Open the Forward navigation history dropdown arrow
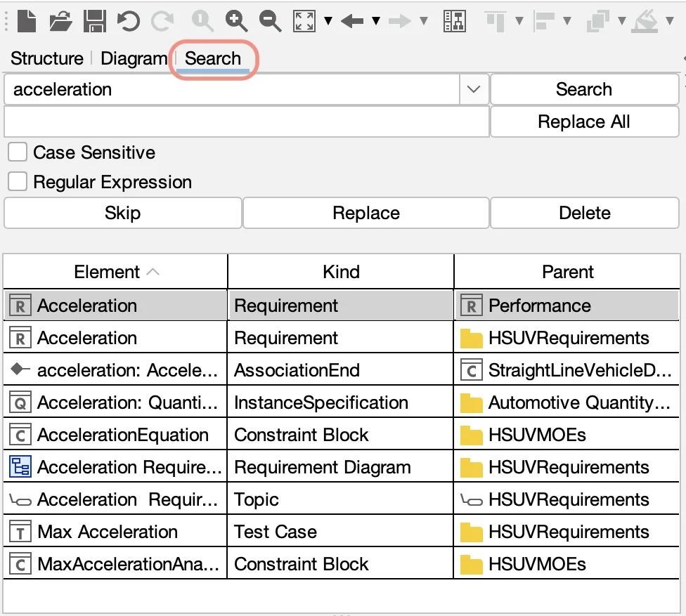The height and width of the screenshot is (616, 686). [x=424, y=20]
